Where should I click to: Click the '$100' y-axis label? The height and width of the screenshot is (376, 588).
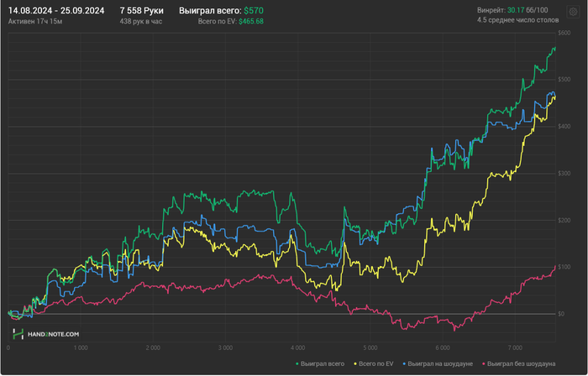tap(564, 267)
